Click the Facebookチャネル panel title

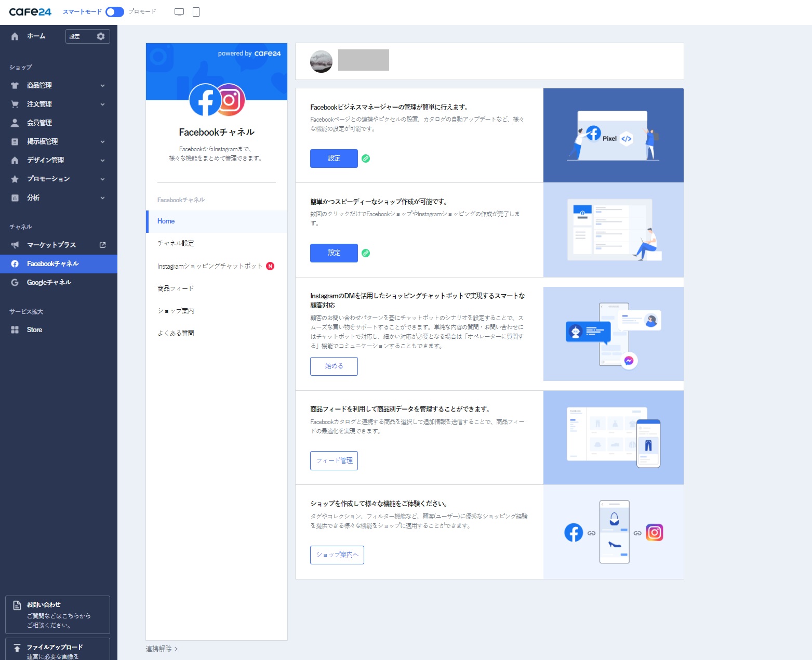[217, 132]
